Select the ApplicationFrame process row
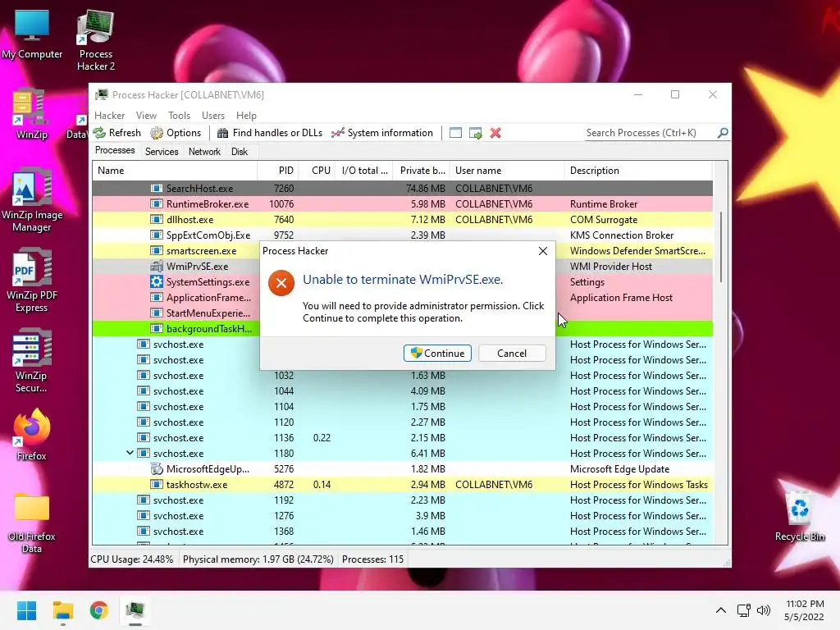 176,297
